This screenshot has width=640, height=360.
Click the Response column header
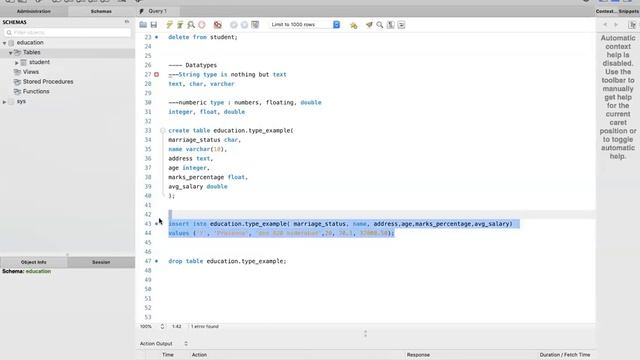418,355
